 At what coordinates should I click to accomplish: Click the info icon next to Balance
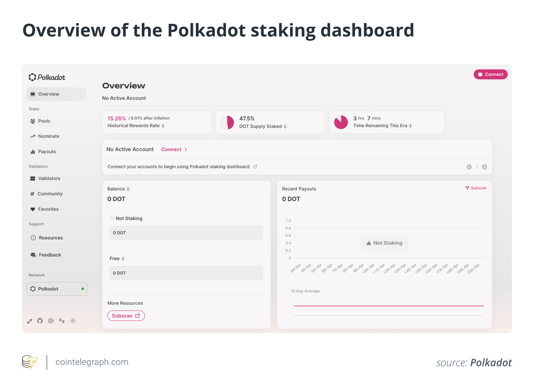pyautogui.click(x=128, y=189)
